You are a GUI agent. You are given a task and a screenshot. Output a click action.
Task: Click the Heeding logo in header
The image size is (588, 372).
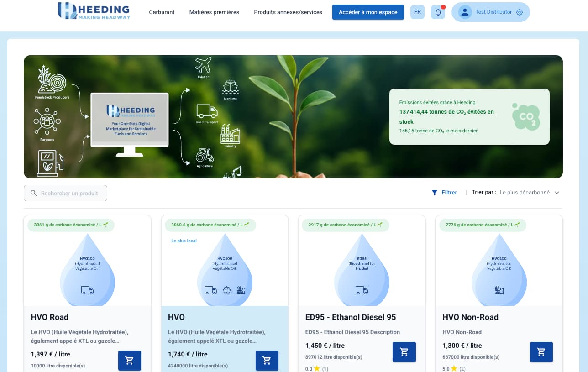point(94,11)
